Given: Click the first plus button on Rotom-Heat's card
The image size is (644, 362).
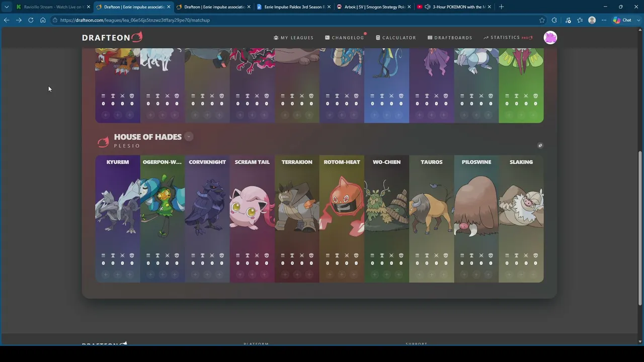Looking at the screenshot, I should (x=330, y=275).
